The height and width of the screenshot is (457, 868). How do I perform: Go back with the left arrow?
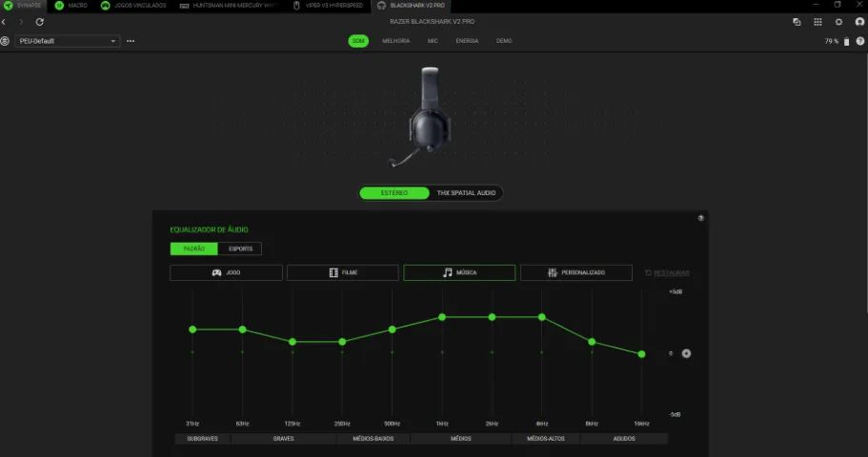click(x=4, y=22)
